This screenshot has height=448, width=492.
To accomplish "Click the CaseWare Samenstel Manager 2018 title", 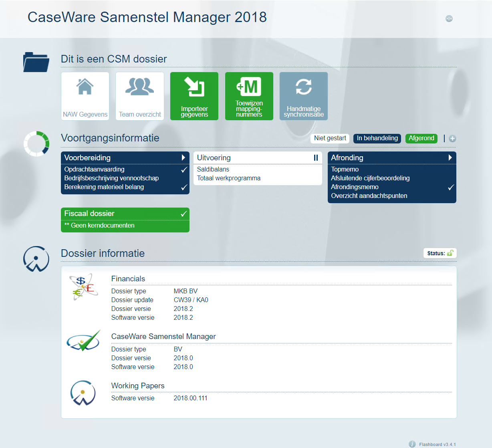I will point(147,17).
